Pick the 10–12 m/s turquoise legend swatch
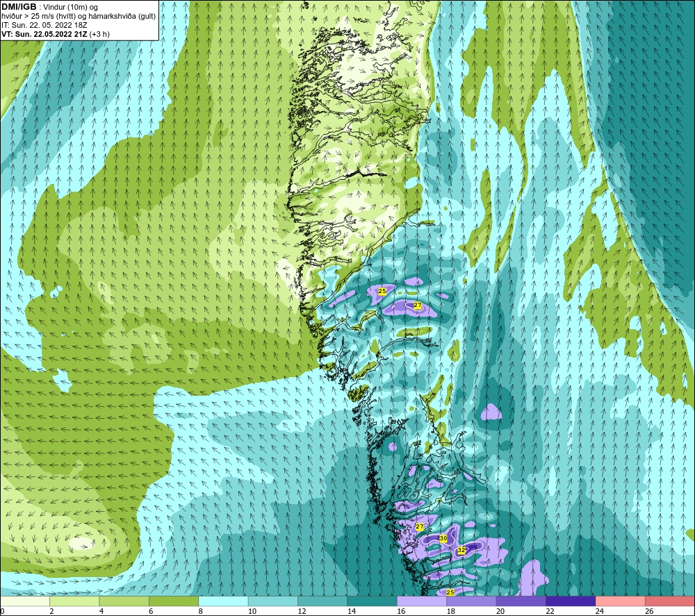 [273, 601]
